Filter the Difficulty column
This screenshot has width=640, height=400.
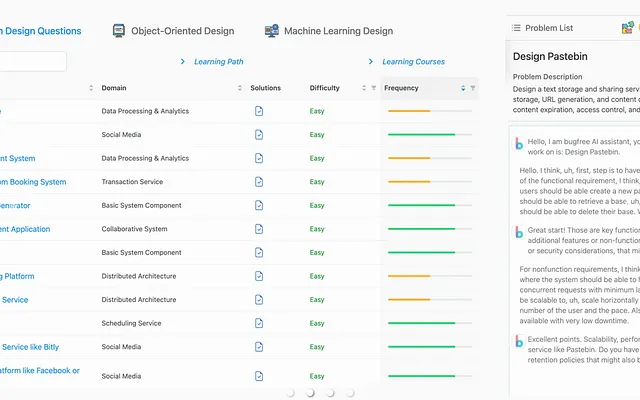coord(373,88)
